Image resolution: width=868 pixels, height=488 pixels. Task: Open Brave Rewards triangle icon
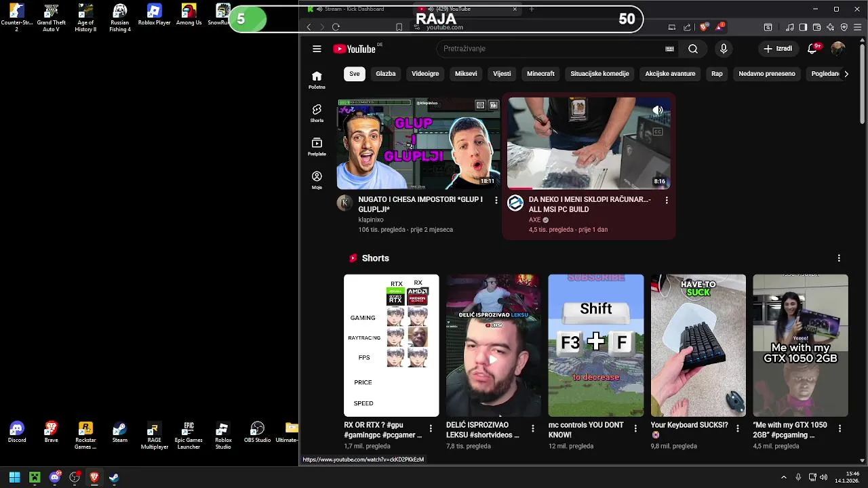pos(719,27)
